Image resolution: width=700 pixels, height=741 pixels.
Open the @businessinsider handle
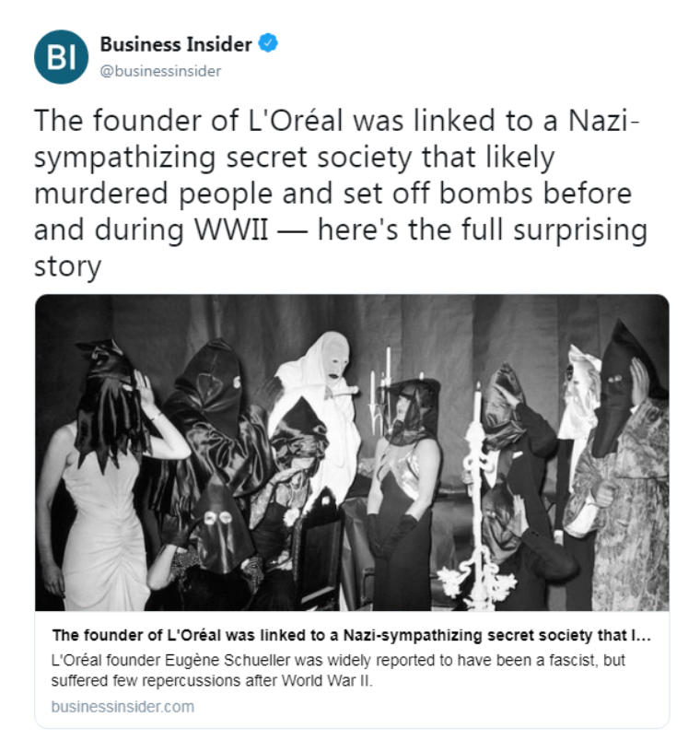click(x=160, y=71)
